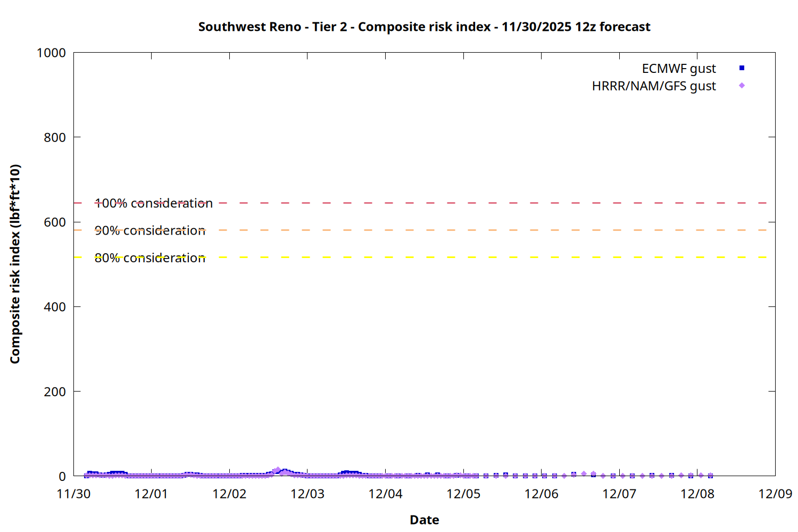Click the yellow dashed 80% threshold line

[426, 257]
